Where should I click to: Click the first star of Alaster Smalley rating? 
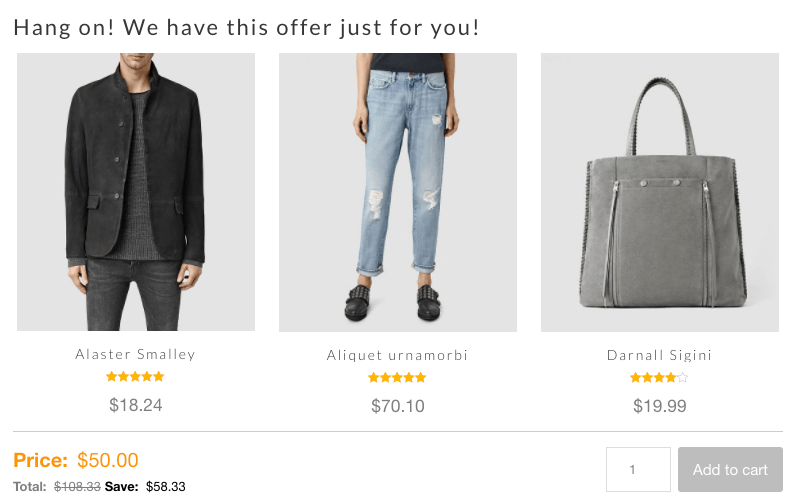(112, 376)
